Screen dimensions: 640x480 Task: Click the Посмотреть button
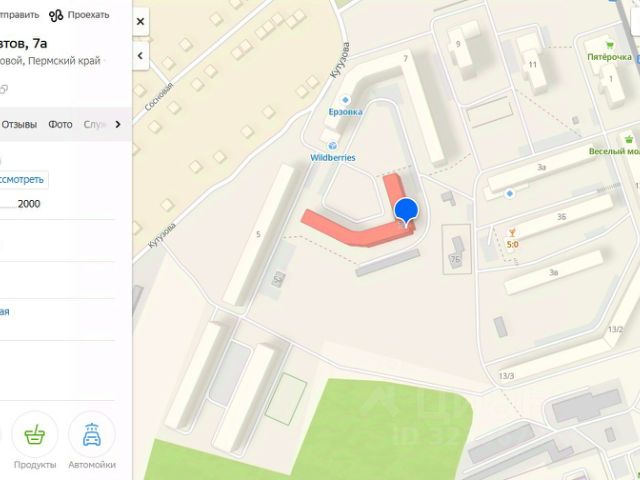pos(22,180)
